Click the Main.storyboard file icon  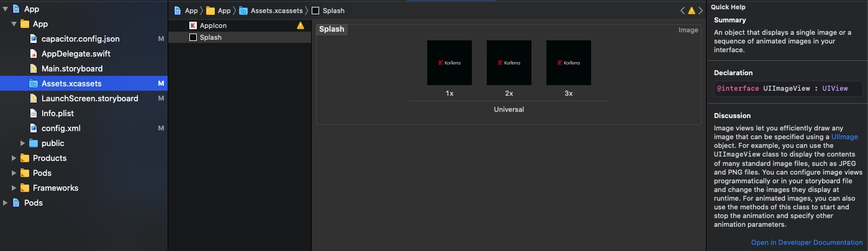[34, 68]
